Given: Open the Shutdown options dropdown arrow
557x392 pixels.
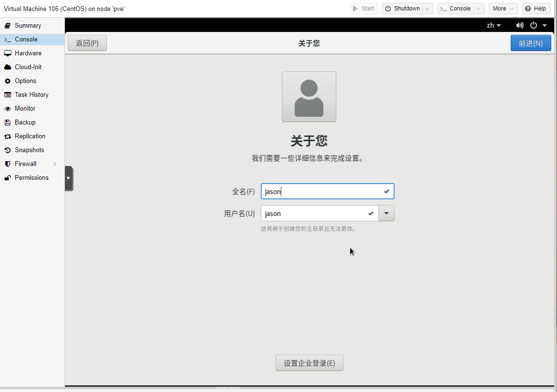Looking at the screenshot, I should point(428,9).
